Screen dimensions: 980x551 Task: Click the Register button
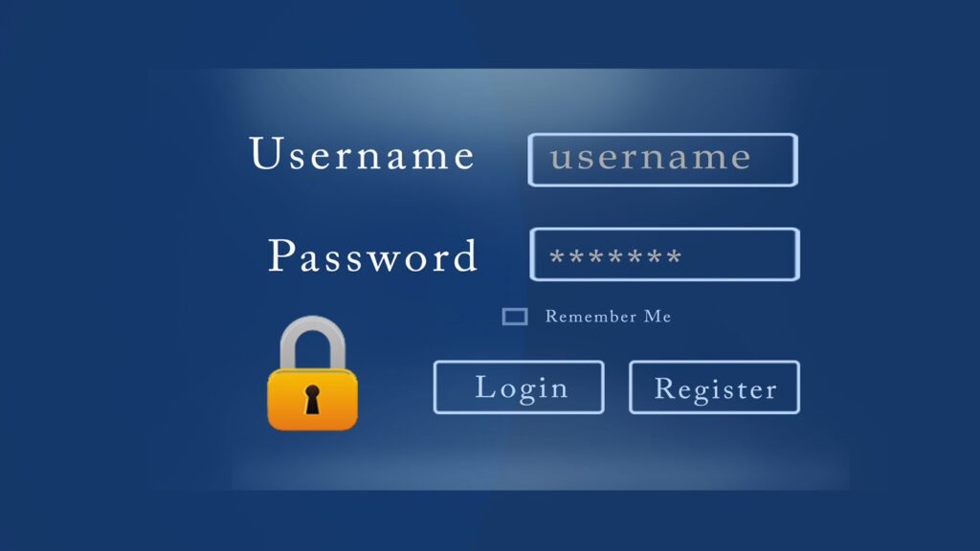pos(714,387)
